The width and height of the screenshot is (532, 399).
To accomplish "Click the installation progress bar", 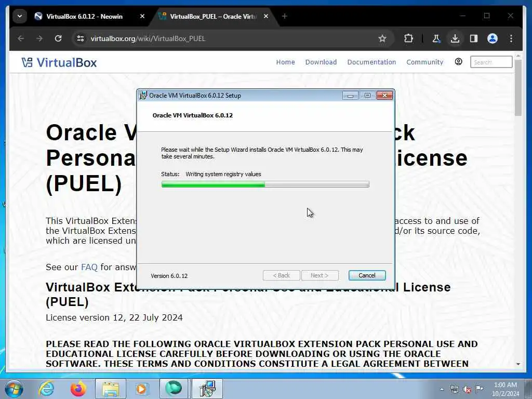I will pos(265,184).
